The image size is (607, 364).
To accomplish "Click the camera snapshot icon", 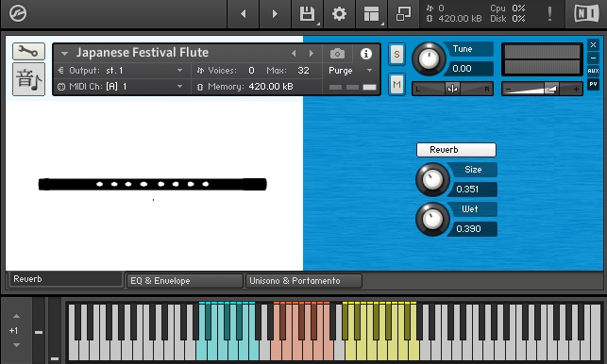I will click(x=337, y=54).
